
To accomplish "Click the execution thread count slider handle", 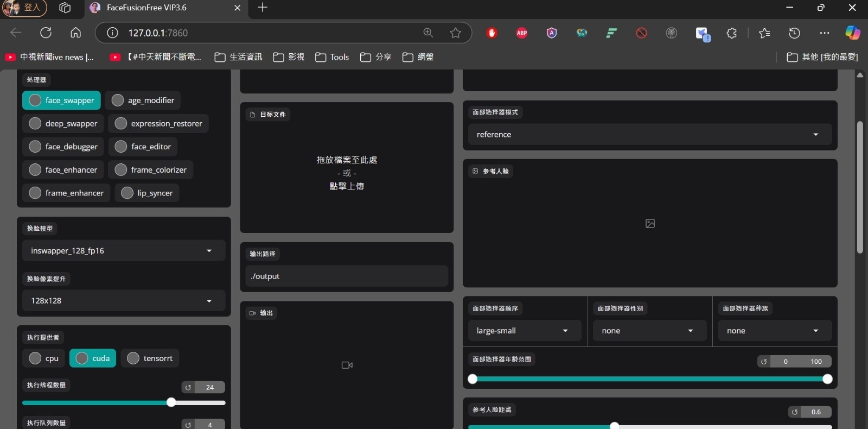I will [x=171, y=402].
